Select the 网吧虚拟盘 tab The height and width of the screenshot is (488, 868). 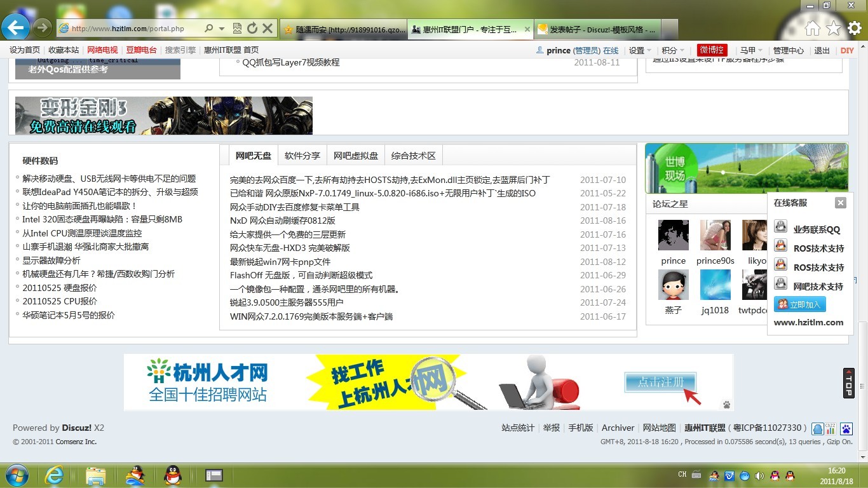(x=355, y=156)
